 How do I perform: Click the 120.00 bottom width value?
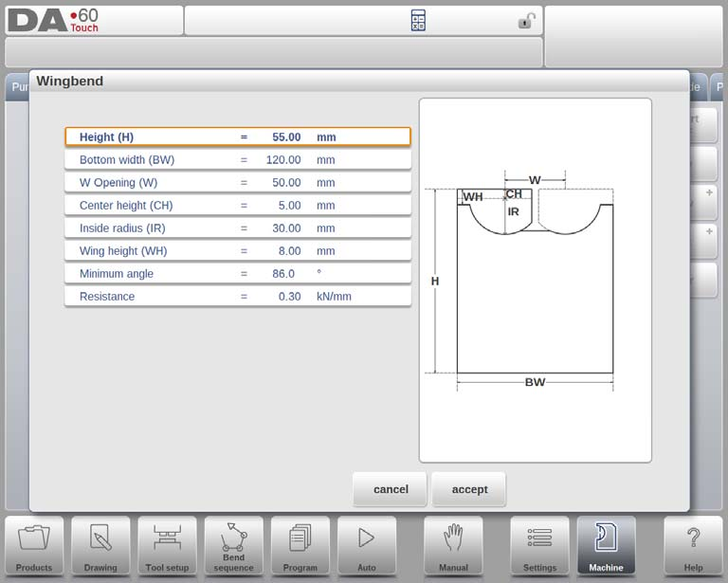pos(283,159)
